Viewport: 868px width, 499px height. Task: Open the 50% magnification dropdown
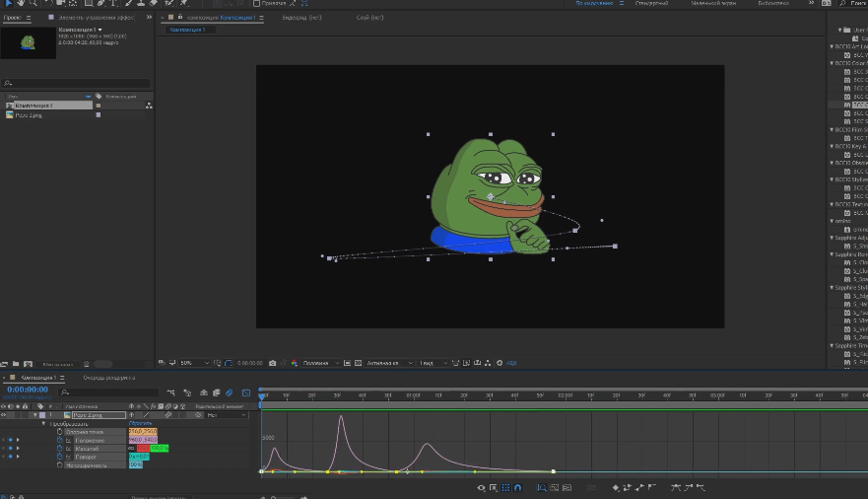pos(195,363)
